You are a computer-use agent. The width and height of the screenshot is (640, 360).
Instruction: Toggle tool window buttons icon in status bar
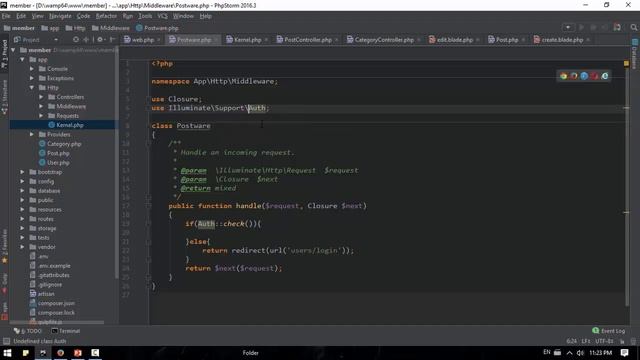(x=6, y=341)
